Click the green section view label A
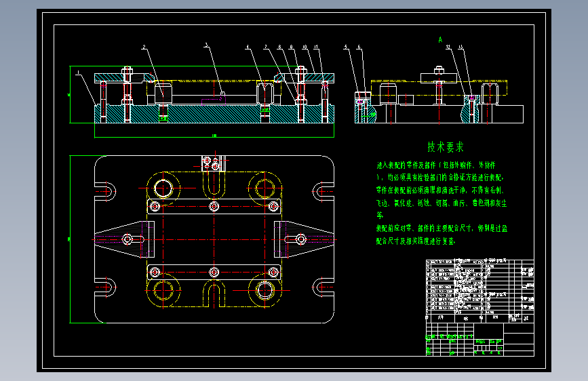The width and height of the screenshot is (588, 381). pos(440,40)
